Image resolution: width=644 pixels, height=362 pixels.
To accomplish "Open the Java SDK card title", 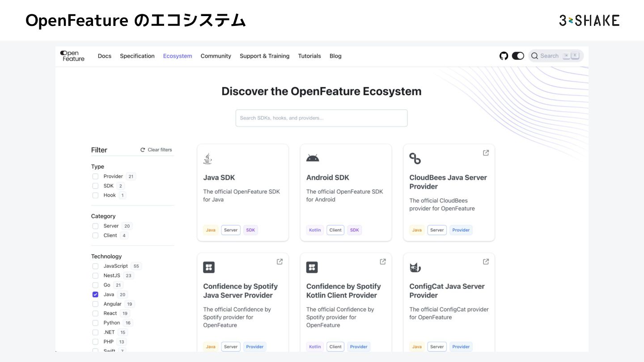I will 219,177.
